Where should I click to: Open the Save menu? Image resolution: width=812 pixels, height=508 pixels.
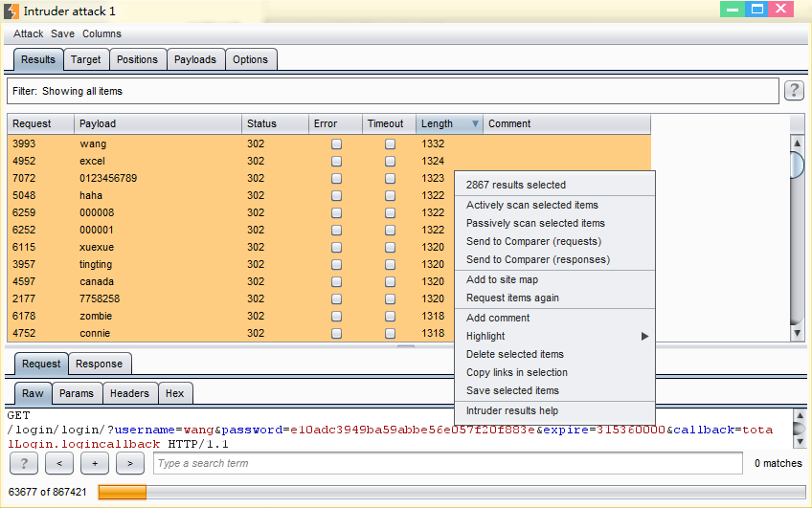(62, 33)
